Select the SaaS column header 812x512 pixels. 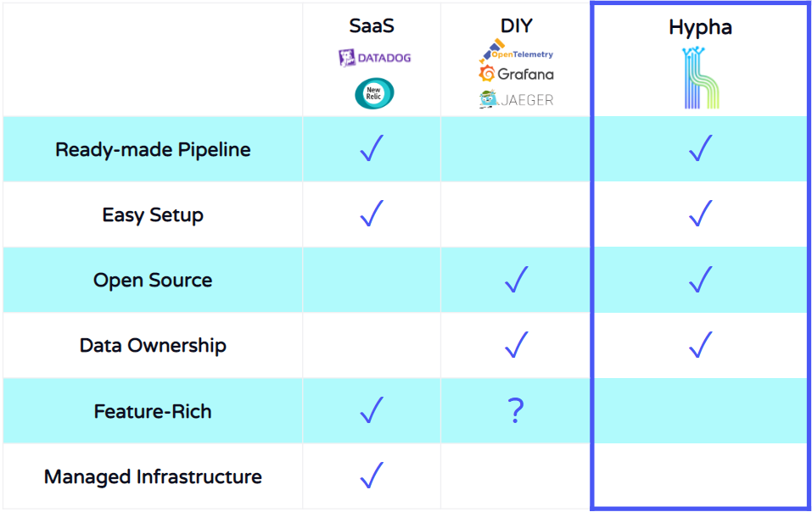click(x=372, y=25)
